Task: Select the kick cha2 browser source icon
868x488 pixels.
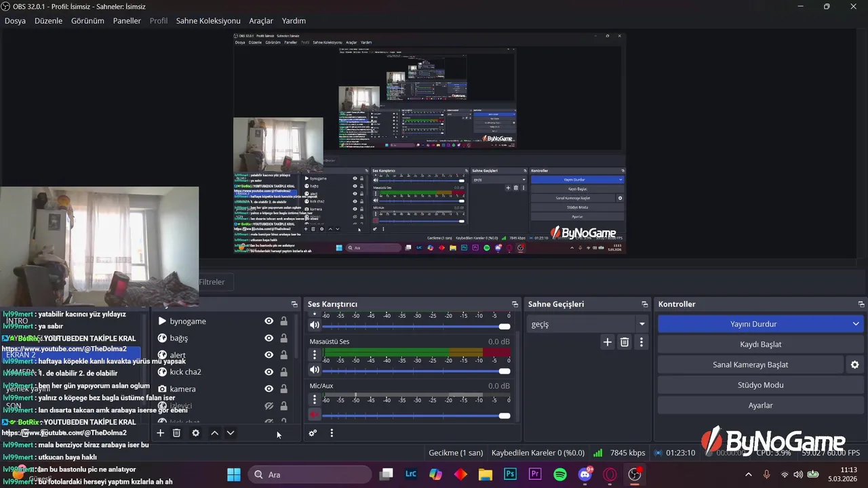Action: pos(162,372)
